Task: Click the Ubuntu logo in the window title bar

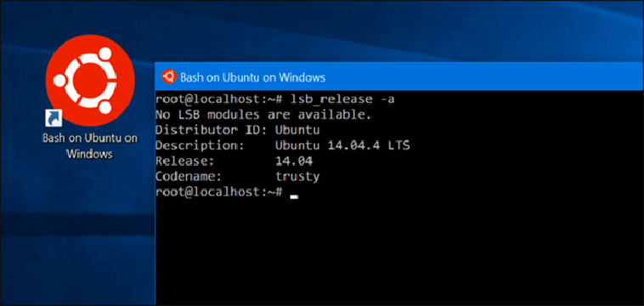Action: [x=169, y=76]
